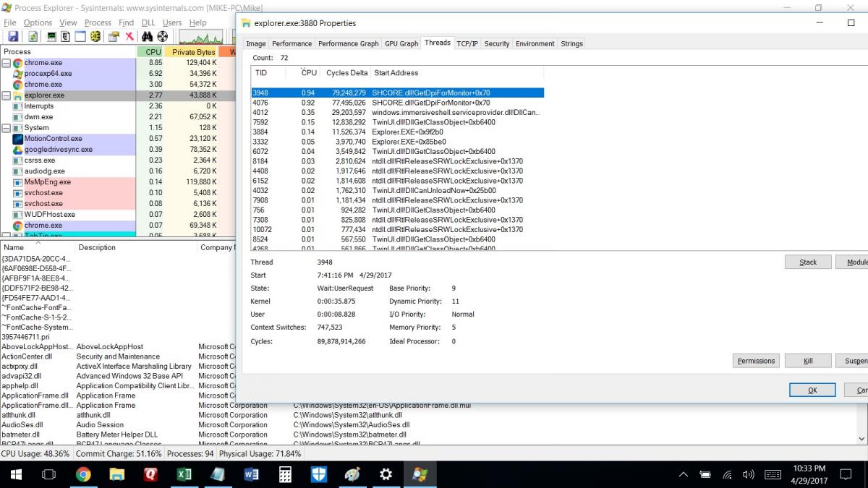Click the Windows Start button
This screenshot has height=488, width=868.
point(16,474)
